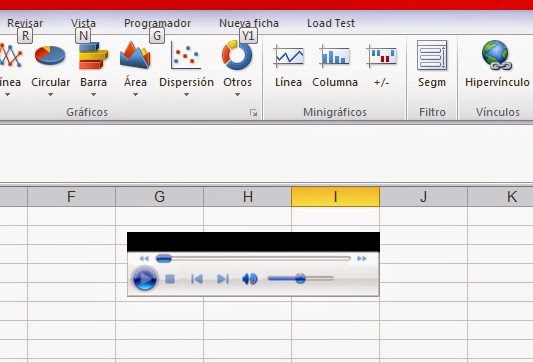This screenshot has height=362, width=533.
Task: Select column H header
Action: point(247,196)
